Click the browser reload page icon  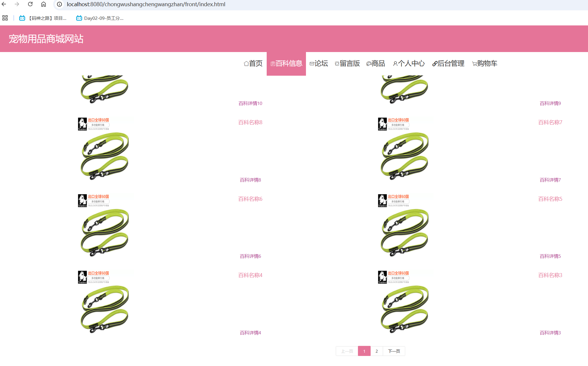tap(30, 4)
